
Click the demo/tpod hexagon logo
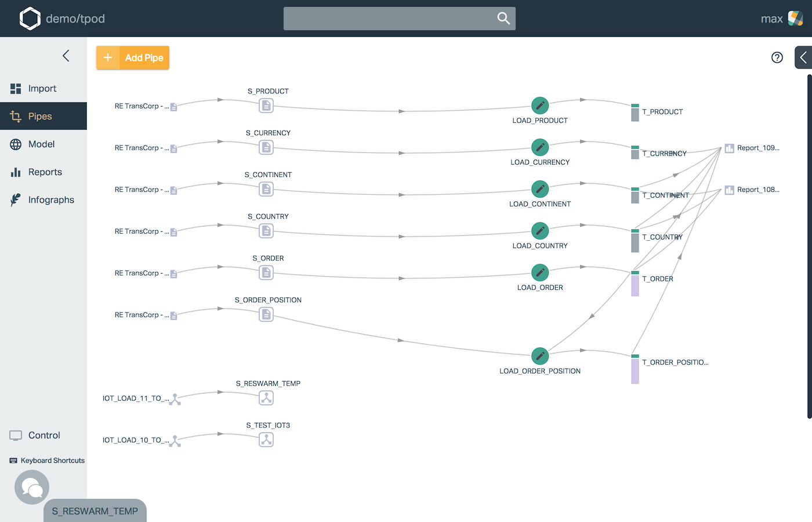click(30, 18)
